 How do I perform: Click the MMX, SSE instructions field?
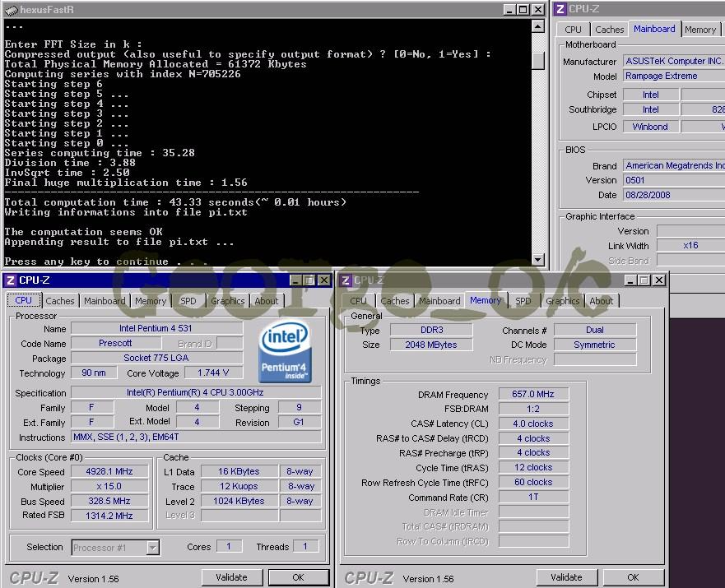click(x=196, y=437)
